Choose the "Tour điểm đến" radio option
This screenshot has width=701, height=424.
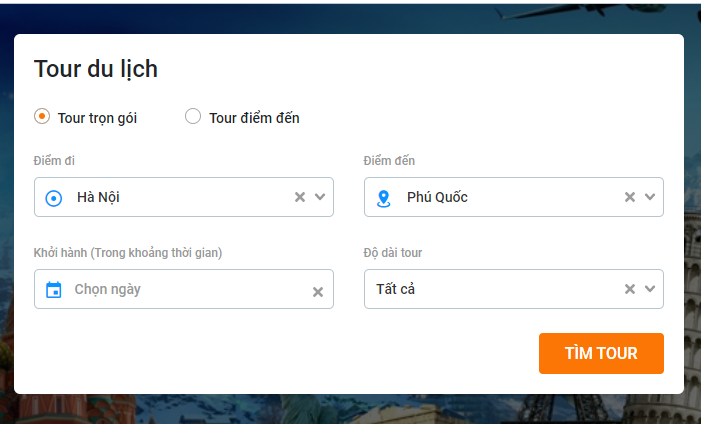coord(193,117)
